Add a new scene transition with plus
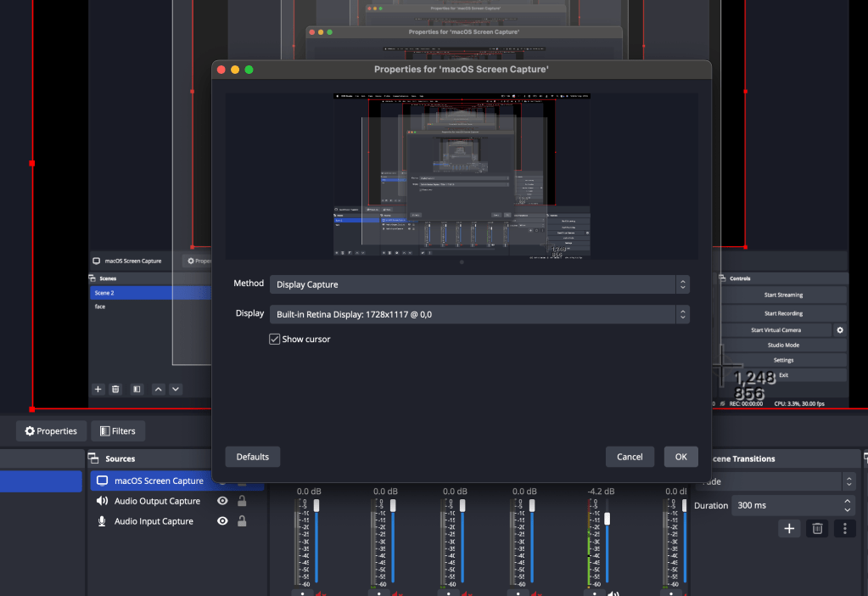 coord(789,528)
